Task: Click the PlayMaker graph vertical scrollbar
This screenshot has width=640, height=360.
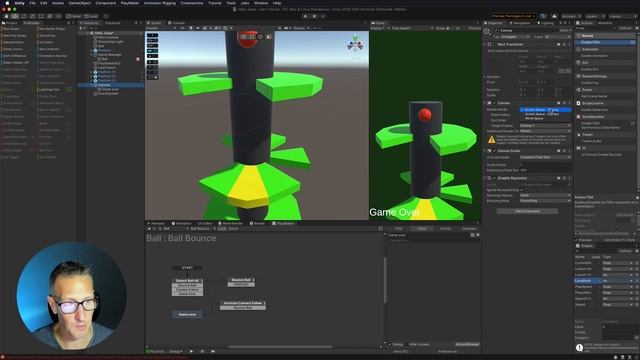Action: point(385,281)
